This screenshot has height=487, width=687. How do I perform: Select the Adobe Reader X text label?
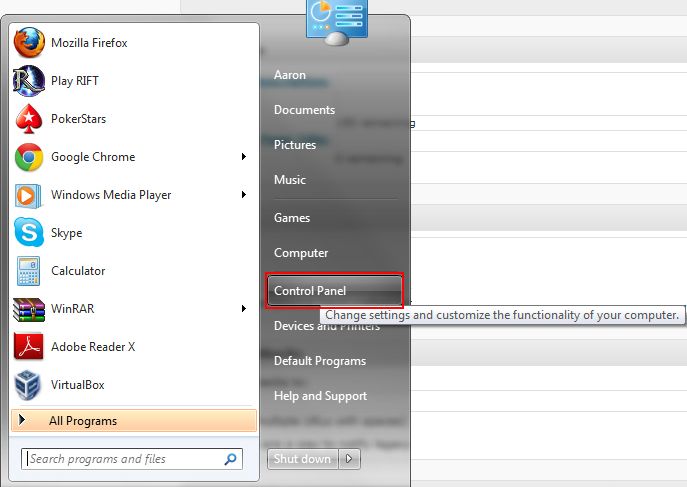pos(93,347)
